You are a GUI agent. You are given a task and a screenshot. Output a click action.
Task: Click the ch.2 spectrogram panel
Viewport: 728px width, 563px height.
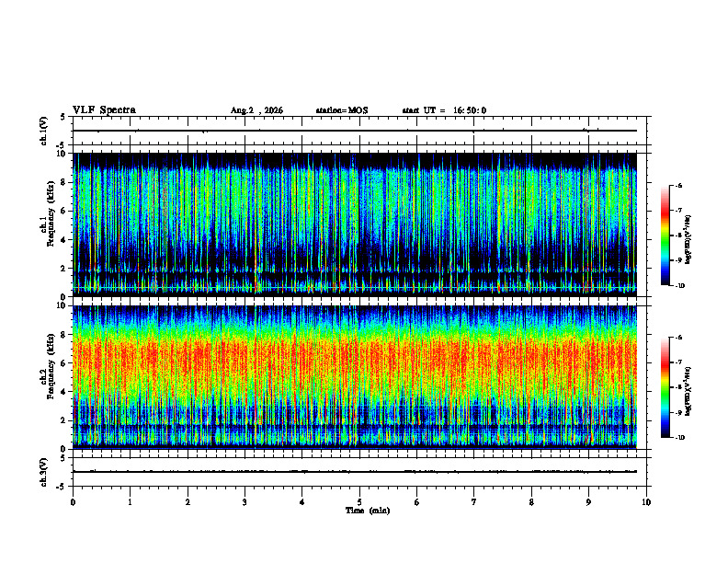(355, 377)
